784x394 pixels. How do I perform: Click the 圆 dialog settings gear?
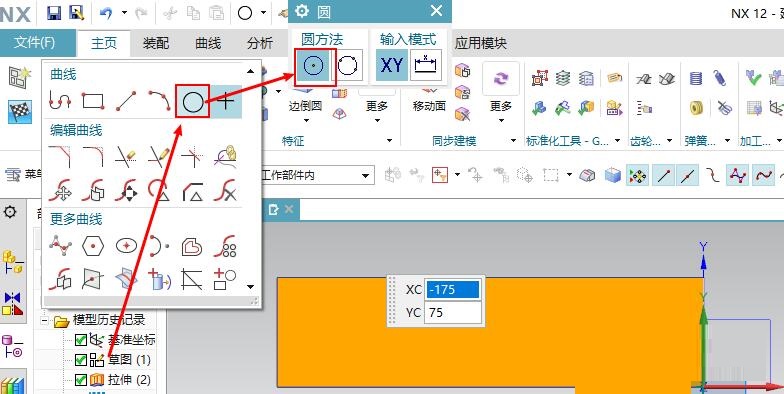pos(302,10)
